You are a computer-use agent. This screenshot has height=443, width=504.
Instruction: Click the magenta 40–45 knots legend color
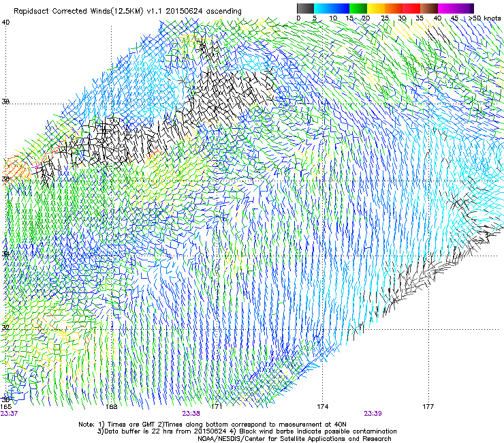point(447,8)
